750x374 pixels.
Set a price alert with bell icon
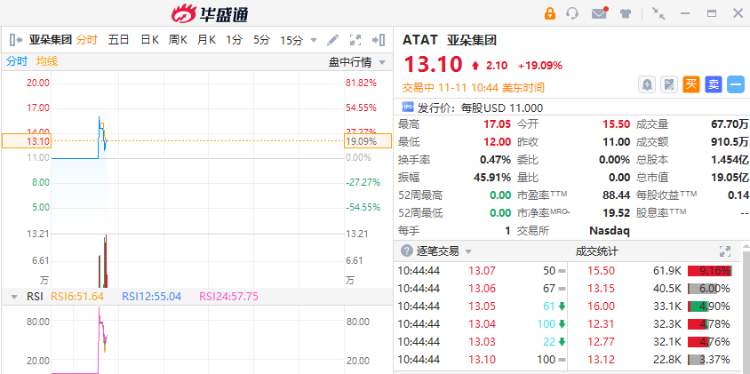(x=647, y=85)
